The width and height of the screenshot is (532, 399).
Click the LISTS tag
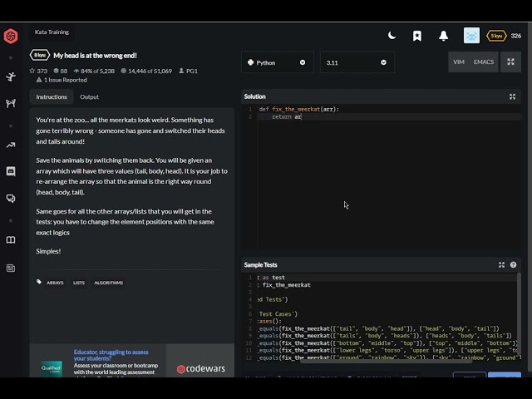79,283
